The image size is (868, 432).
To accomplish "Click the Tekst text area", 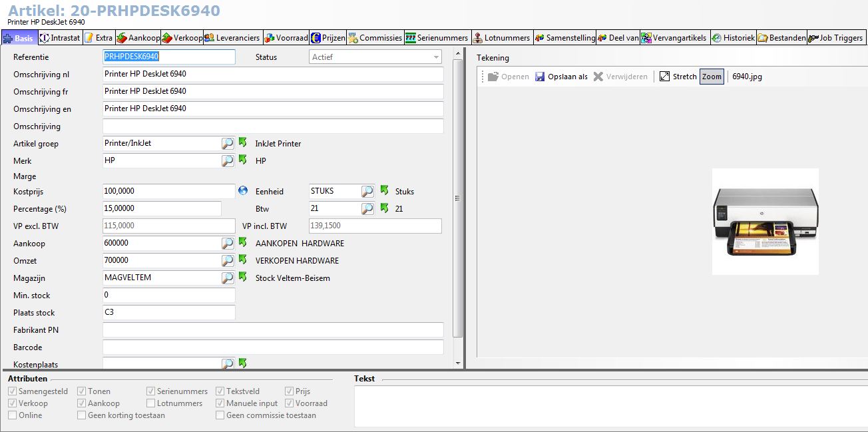I will [610, 406].
